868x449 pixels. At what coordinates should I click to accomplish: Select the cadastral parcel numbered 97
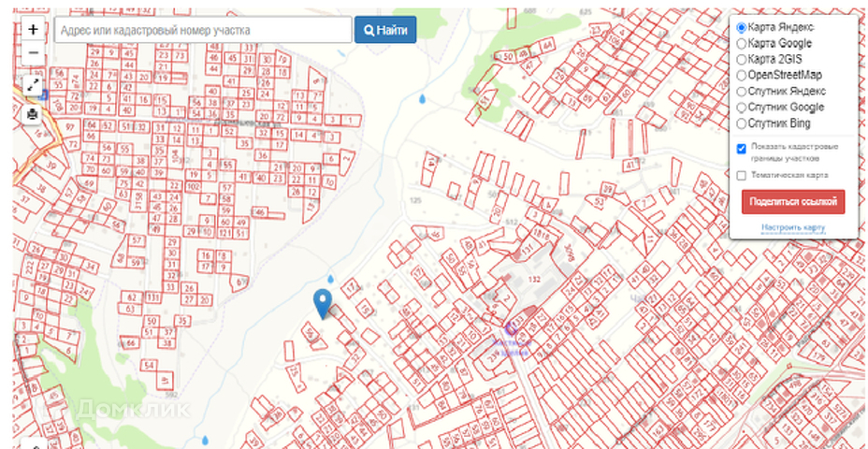[x=70, y=127]
